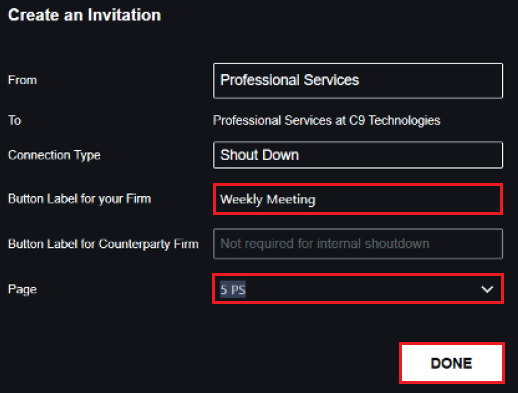Click the Button Label for Counterparty Firm label
This screenshot has height=393, width=518.
103,244
